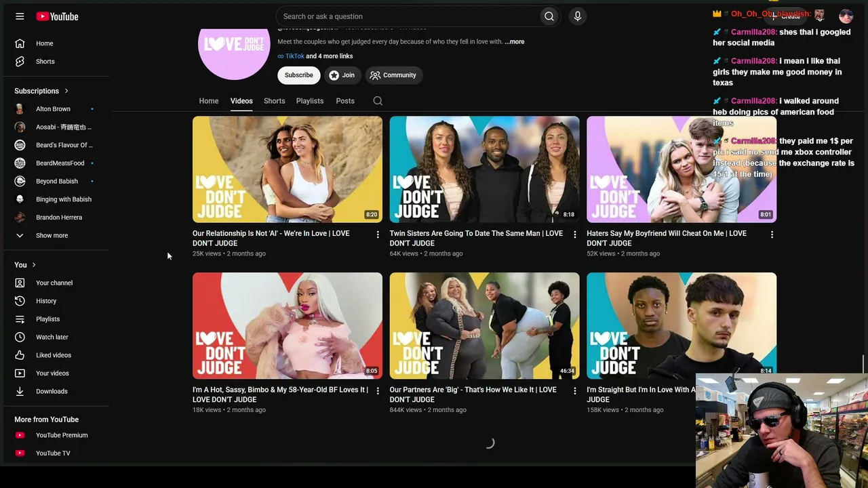The height and width of the screenshot is (488, 868).
Task: Play the pink outfit 8:05 thumbnail
Action: tap(288, 326)
